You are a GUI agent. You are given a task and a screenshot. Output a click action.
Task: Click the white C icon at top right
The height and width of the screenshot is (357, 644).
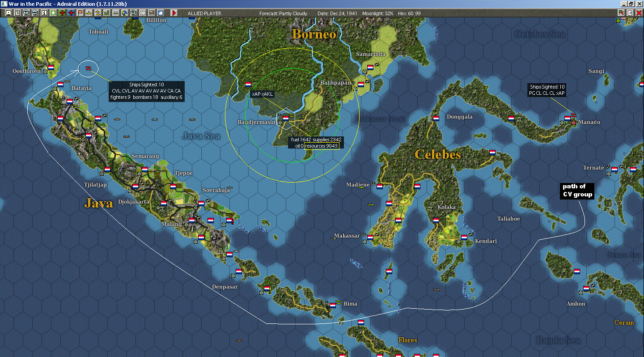pyautogui.click(x=630, y=13)
